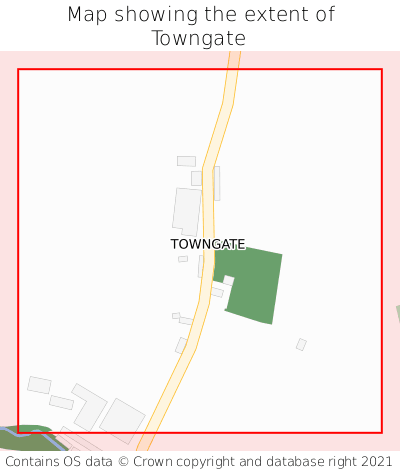
Task: Click the map title text
Action: pos(200,26)
